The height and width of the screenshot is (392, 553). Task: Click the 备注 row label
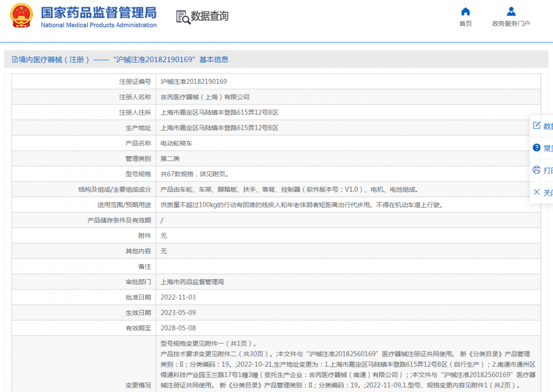145,266
